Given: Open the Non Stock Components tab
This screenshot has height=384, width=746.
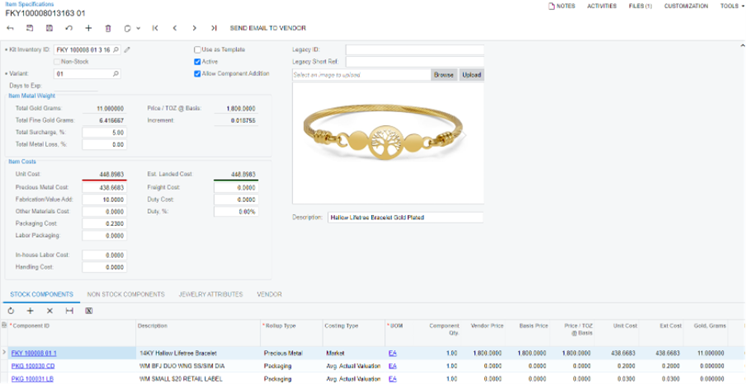Looking at the screenshot, I should click(126, 295).
